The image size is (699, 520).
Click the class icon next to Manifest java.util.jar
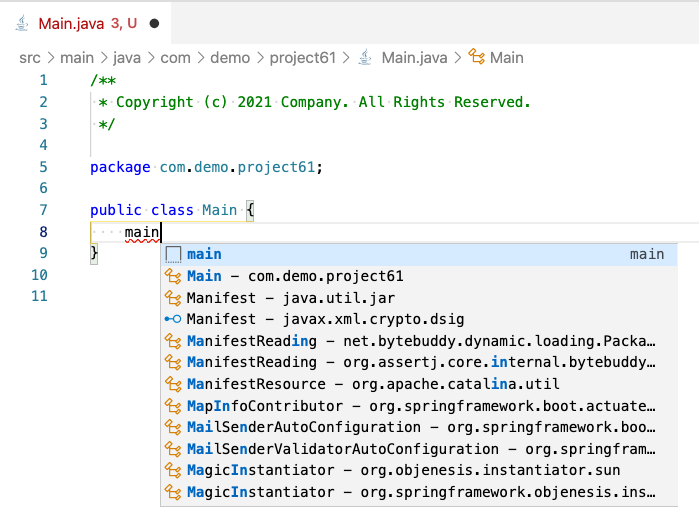click(174, 298)
